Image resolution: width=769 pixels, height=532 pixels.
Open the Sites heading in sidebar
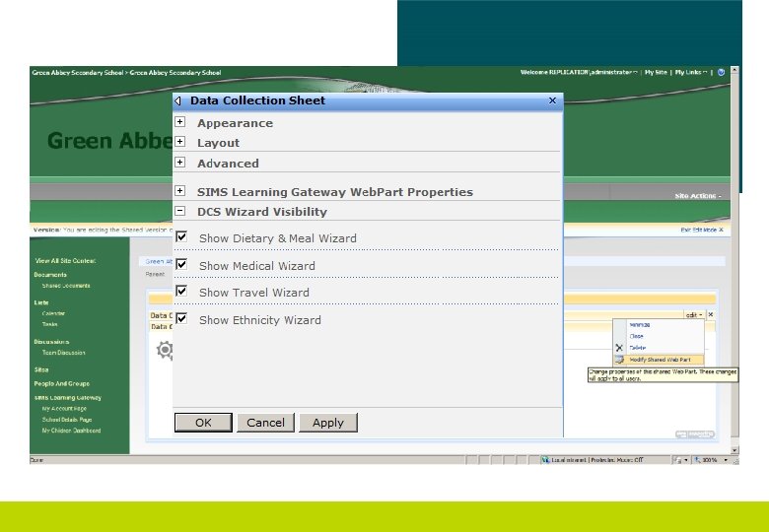click(x=41, y=369)
